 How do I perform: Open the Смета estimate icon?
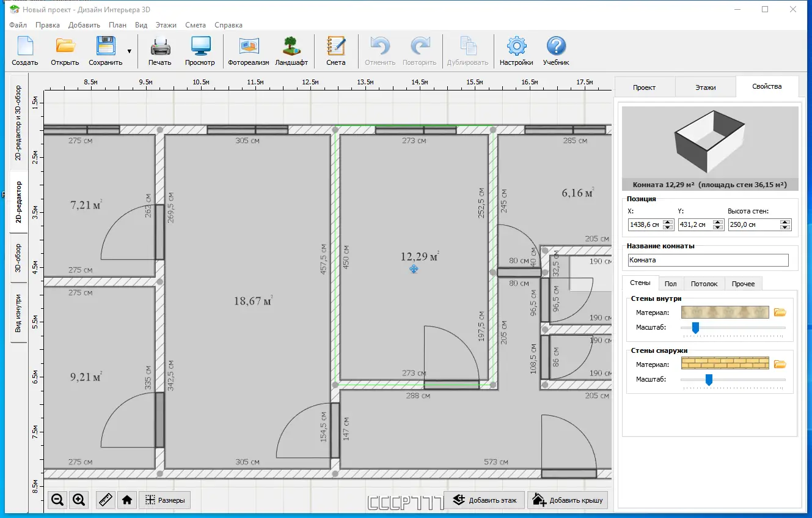coord(335,51)
